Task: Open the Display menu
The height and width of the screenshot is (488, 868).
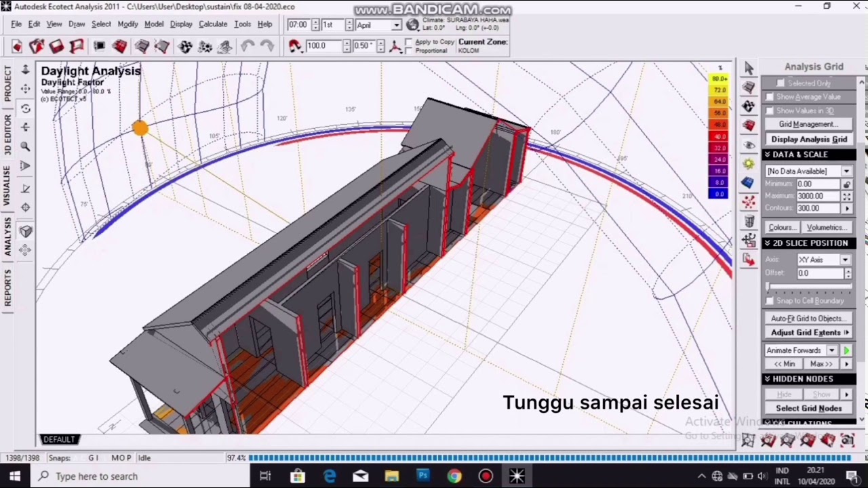Action: pyautogui.click(x=181, y=24)
